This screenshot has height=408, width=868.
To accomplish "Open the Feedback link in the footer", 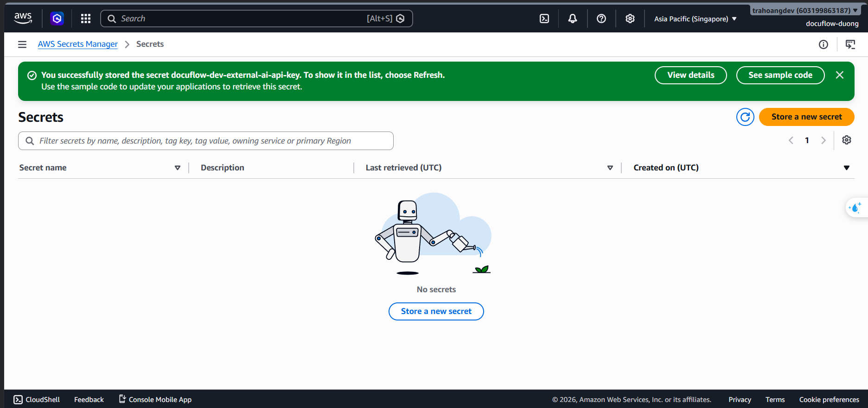I will 89,400.
